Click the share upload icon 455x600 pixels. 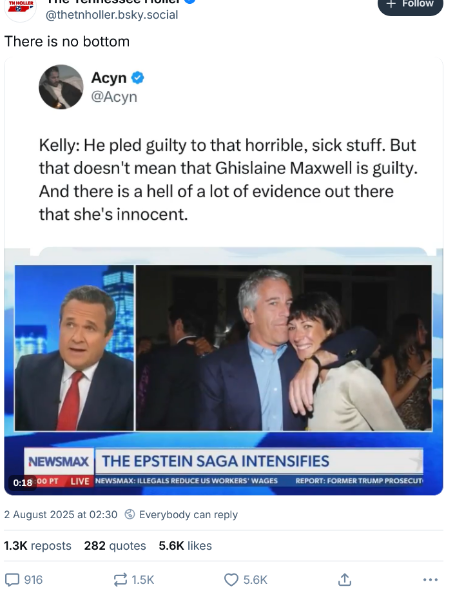(x=344, y=580)
